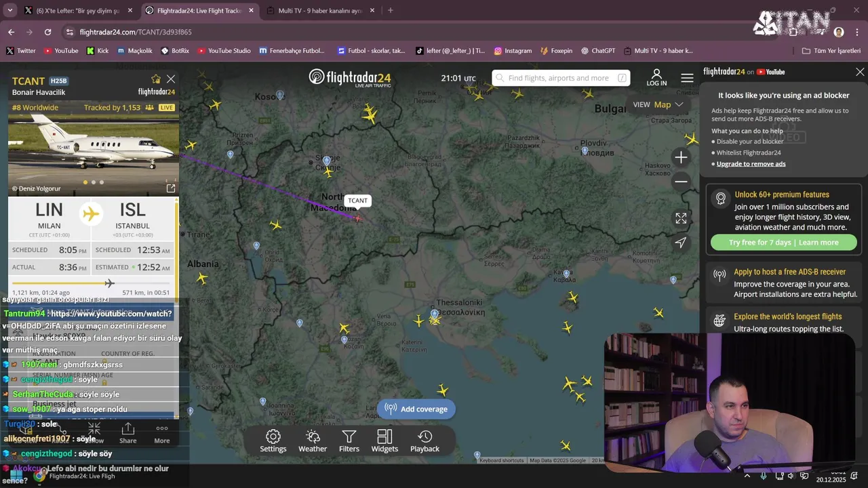Image resolution: width=868 pixels, height=488 pixels.
Task: Go back in browser history
Action: click(11, 32)
